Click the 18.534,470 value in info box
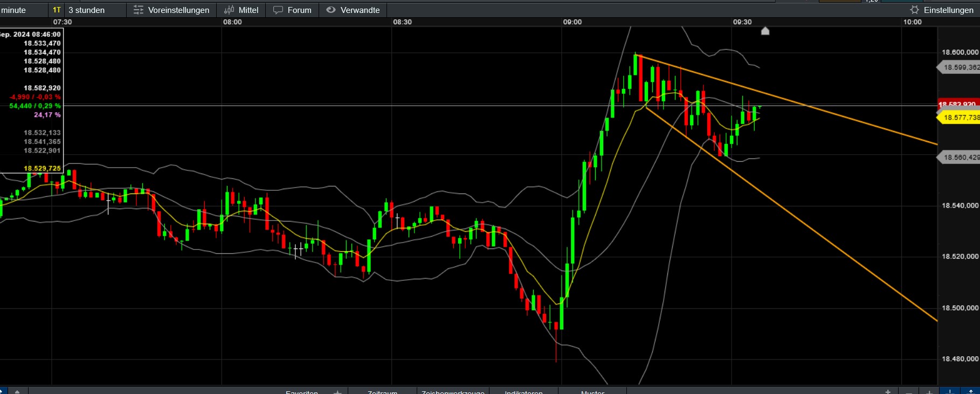This screenshot has width=980, height=394. (x=42, y=52)
